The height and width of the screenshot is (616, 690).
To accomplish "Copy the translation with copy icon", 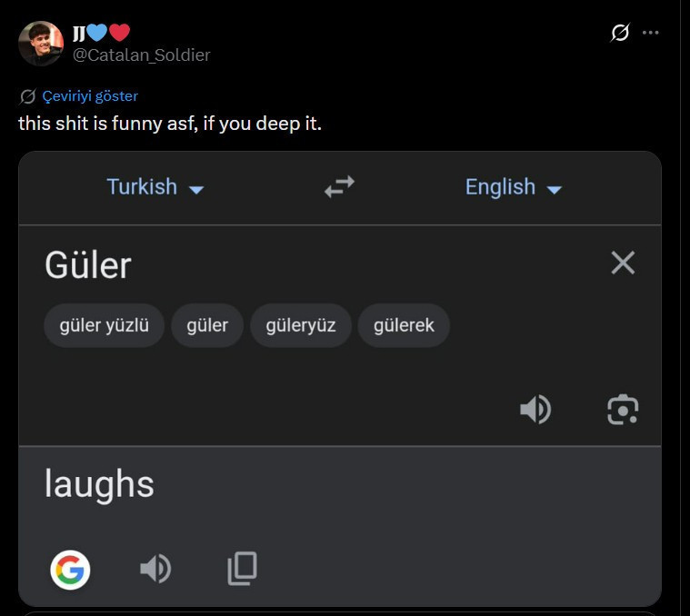I will click(x=242, y=569).
